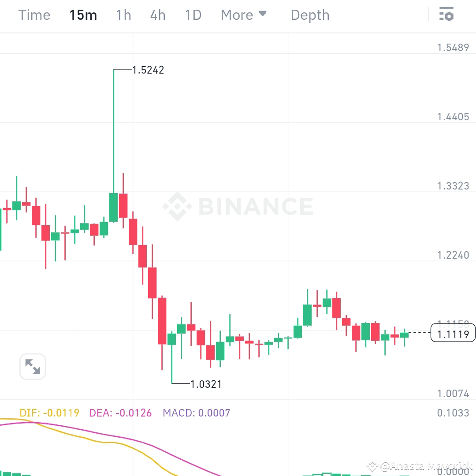The height and width of the screenshot is (476, 476).
Task: Switch on the 1D timeframe view
Action: point(193,15)
